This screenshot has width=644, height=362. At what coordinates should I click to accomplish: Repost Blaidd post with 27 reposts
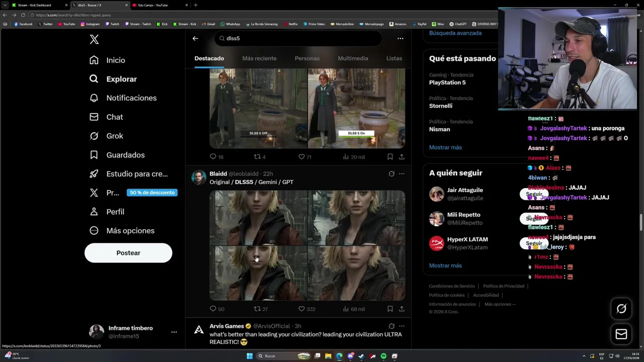(x=261, y=309)
